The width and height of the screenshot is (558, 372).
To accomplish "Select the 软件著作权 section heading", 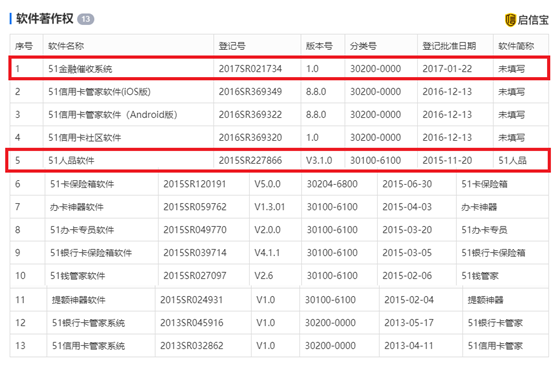I will coord(44,19).
